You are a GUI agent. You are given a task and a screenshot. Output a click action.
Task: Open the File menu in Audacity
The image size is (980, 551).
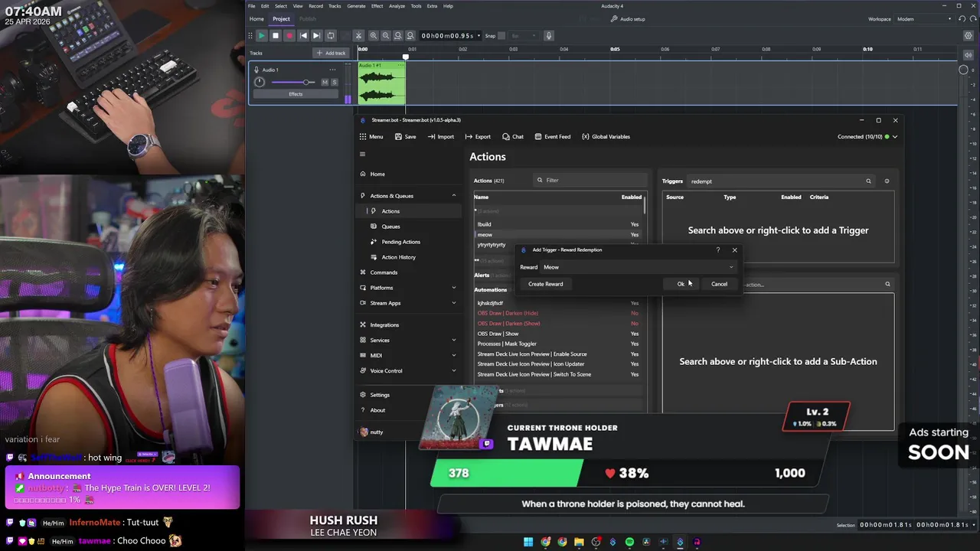[x=251, y=6]
